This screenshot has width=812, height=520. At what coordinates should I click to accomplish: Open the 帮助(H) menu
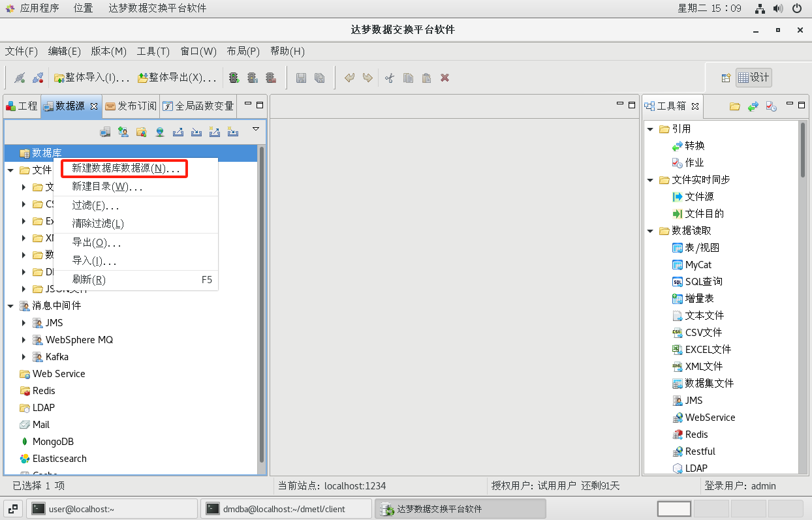(x=287, y=52)
